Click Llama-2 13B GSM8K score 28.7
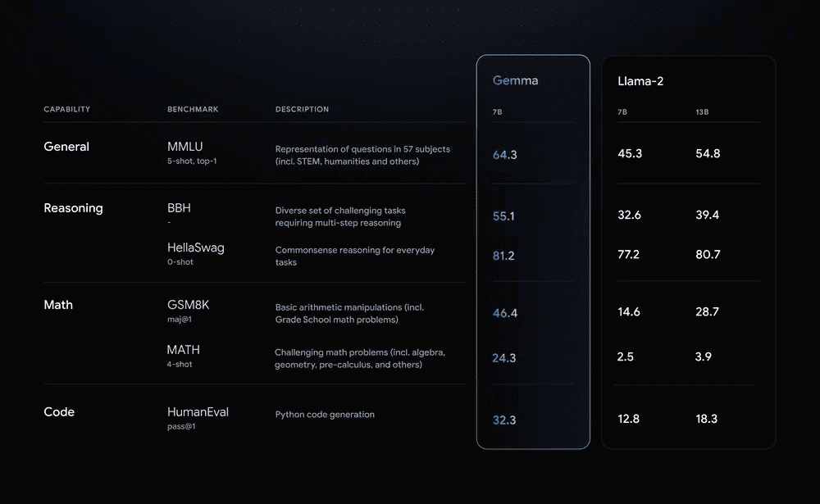The height and width of the screenshot is (504, 820). pos(708,312)
